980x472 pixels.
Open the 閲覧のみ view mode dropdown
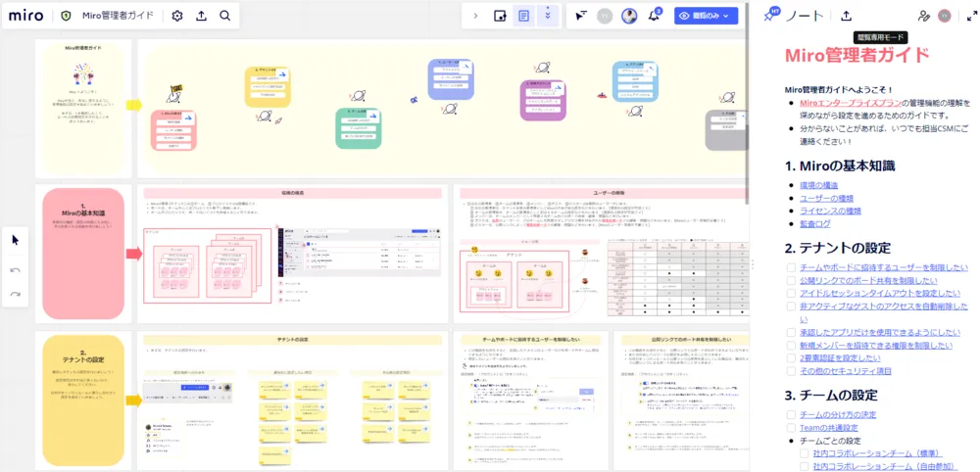706,16
